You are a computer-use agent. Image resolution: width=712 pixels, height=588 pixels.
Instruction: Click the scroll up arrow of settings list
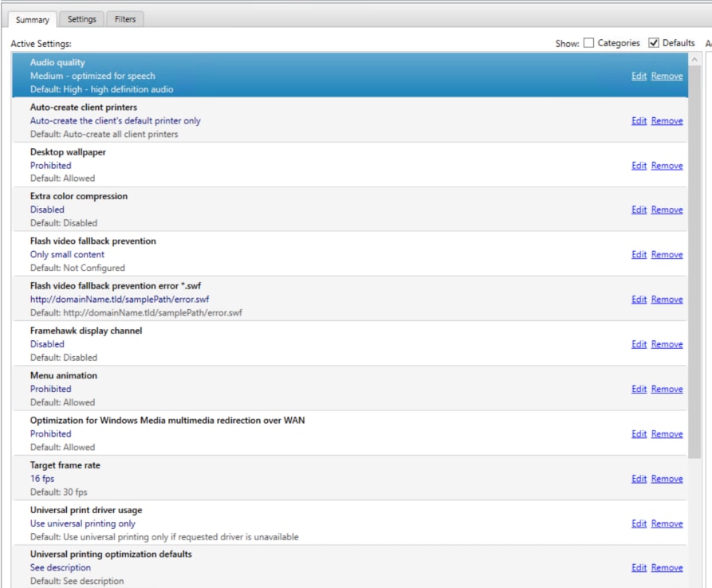point(694,60)
